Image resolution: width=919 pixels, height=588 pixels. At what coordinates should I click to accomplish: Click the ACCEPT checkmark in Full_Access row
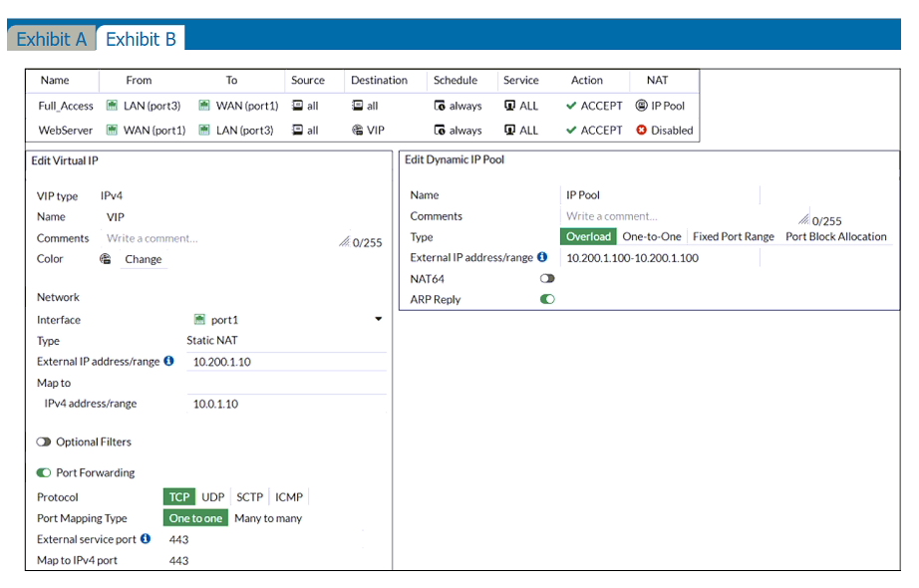pos(571,106)
